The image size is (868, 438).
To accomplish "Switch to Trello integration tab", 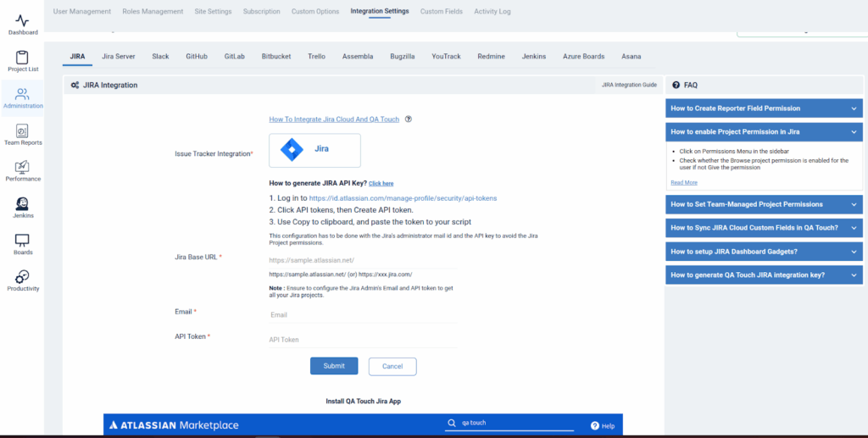I will [x=317, y=57].
